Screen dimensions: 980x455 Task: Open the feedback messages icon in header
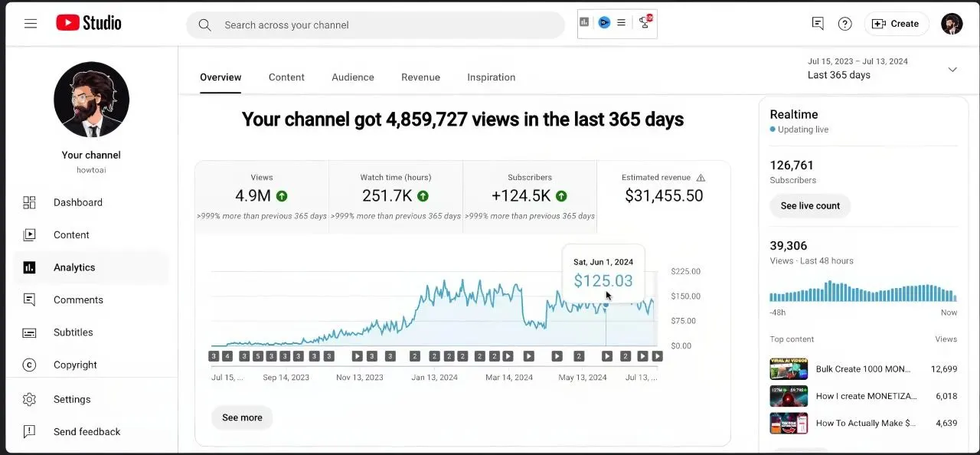click(x=818, y=24)
